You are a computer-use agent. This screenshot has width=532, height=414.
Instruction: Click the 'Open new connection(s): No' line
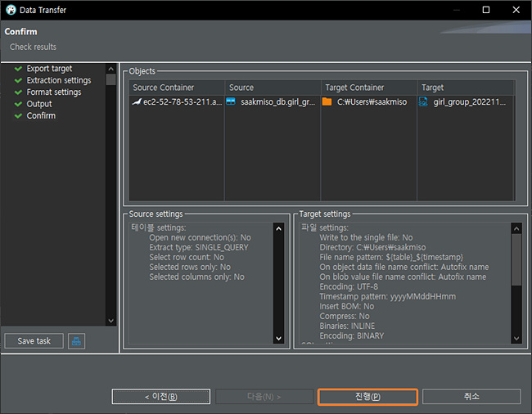(x=201, y=238)
